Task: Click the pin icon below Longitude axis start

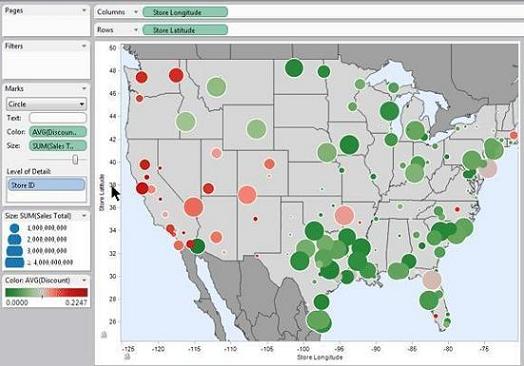Action: click(x=127, y=357)
